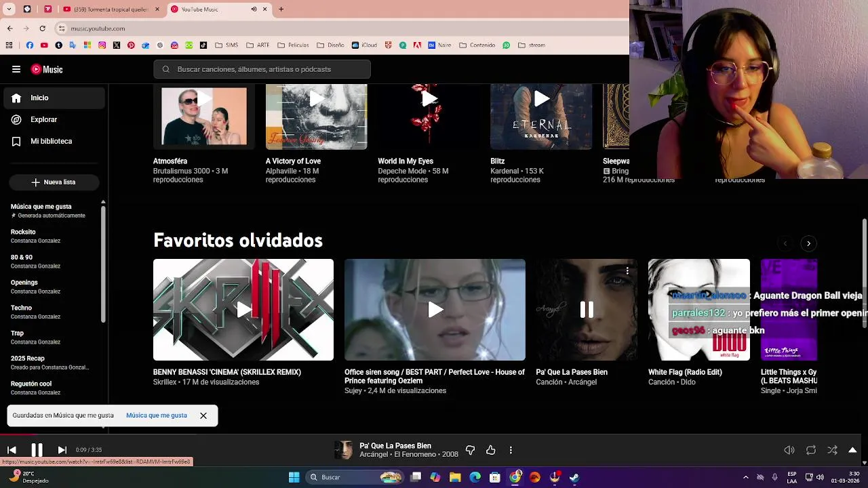The image size is (868, 488).
Task: Seek on the red song progress bar
Action: (x=18, y=434)
